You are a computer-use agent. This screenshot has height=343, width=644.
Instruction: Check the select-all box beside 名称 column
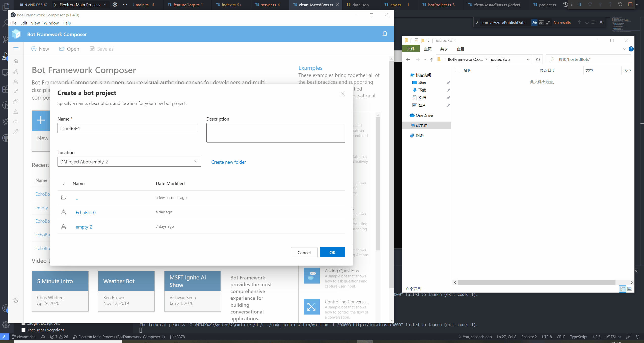coord(458,70)
